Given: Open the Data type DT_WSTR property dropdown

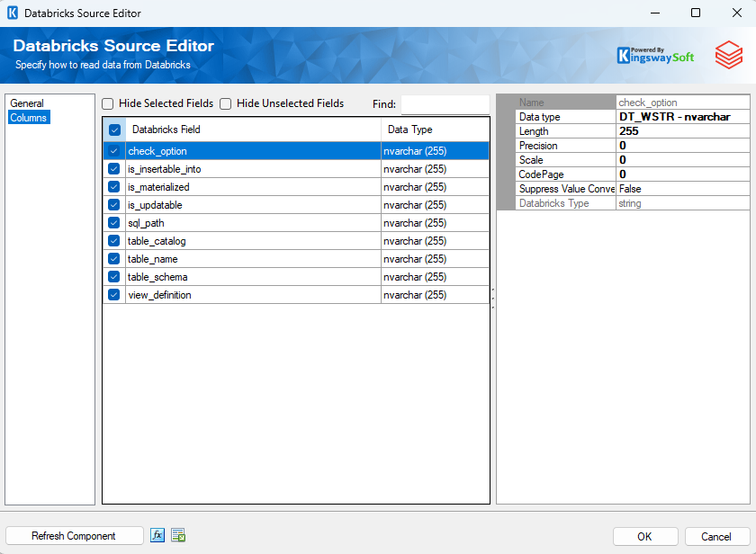Looking at the screenshot, I should click(x=682, y=117).
